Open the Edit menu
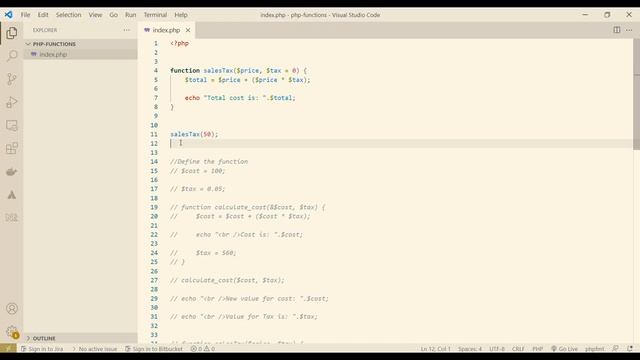Screen dimensions: 640x360 (x=43, y=15)
